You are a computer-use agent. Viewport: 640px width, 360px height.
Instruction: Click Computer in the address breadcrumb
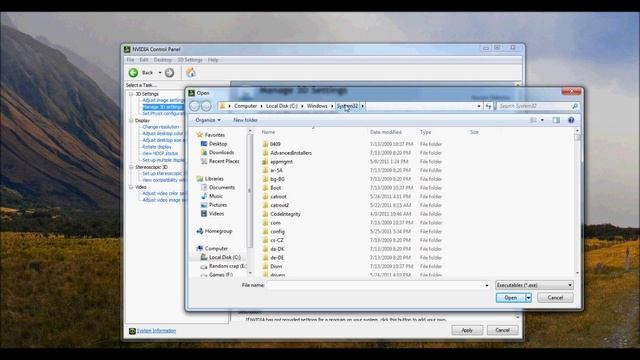pyautogui.click(x=245, y=106)
